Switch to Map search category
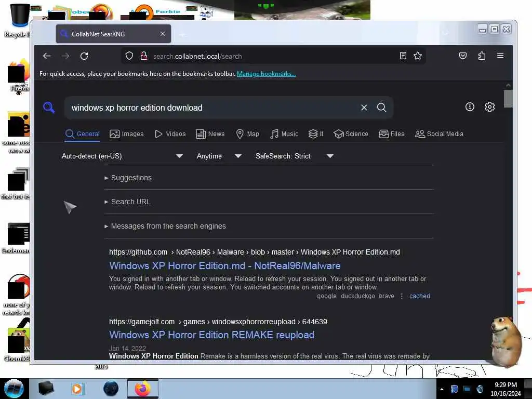 pyautogui.click(x=247, y=134)
